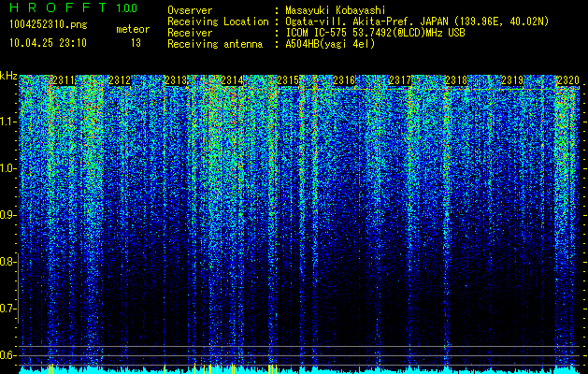Click the 2319 time marker

[512, 80]
